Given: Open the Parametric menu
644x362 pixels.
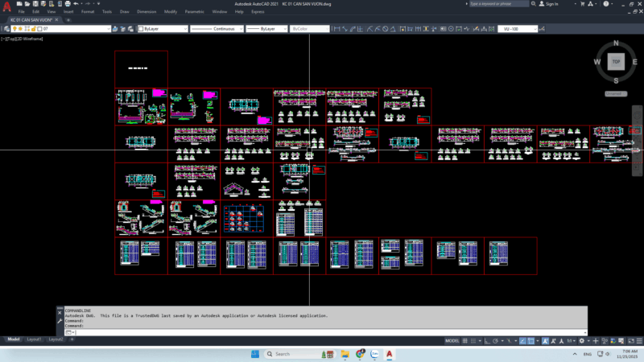Looking at the screenshot, I should (194, 12).
